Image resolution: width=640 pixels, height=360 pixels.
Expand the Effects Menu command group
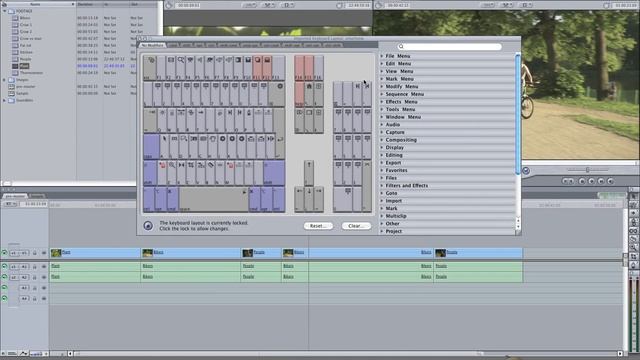click(382, 102)
